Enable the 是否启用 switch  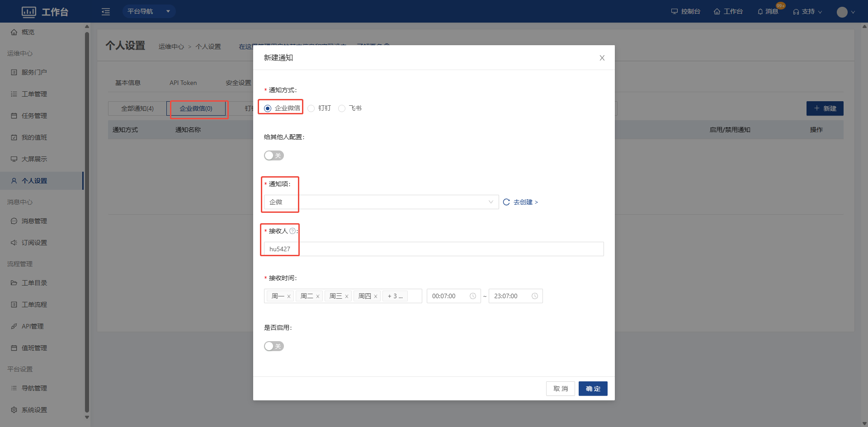point(274,346)
